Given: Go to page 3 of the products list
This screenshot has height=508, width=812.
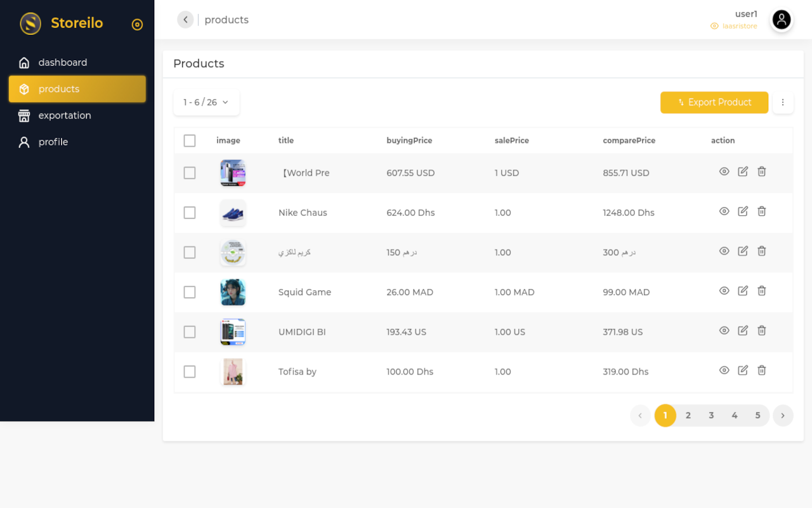Looking at the screenshot, I should point(711,415).
